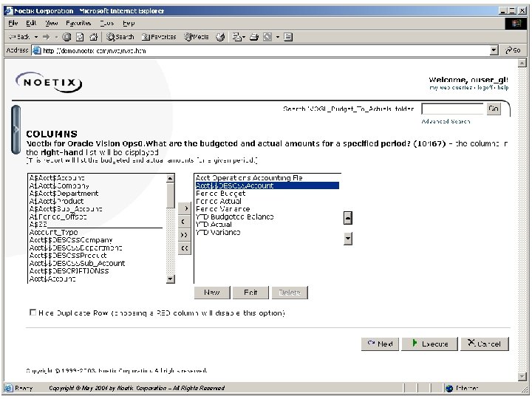Open the Tools menu
Screen dimensions: 532x399
tap(107, 23)
